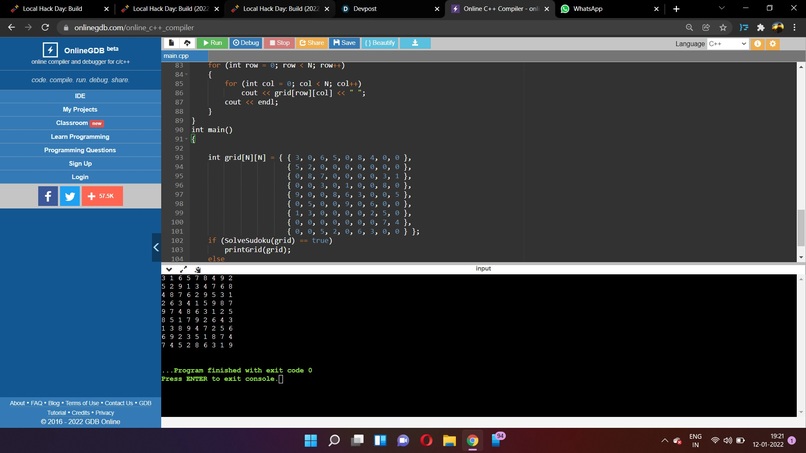Run the C++ program
Screen dimensions: 806x453
[212, 43]
